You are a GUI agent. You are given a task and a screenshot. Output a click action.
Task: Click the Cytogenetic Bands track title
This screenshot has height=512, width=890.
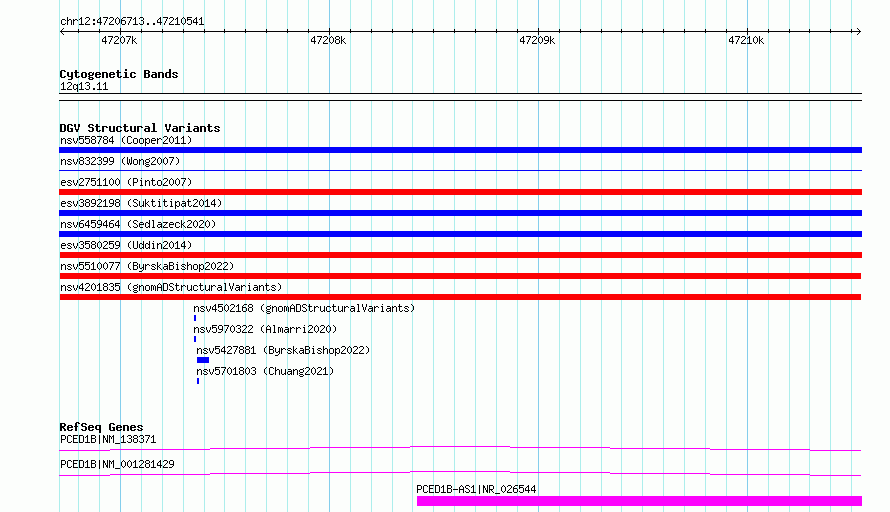[119, 74]
